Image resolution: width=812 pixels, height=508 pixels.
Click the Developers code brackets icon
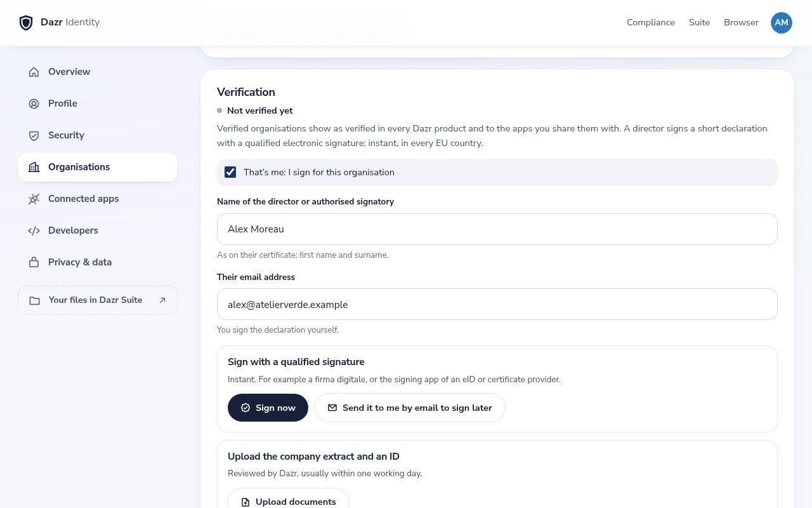tap(34, 231)
